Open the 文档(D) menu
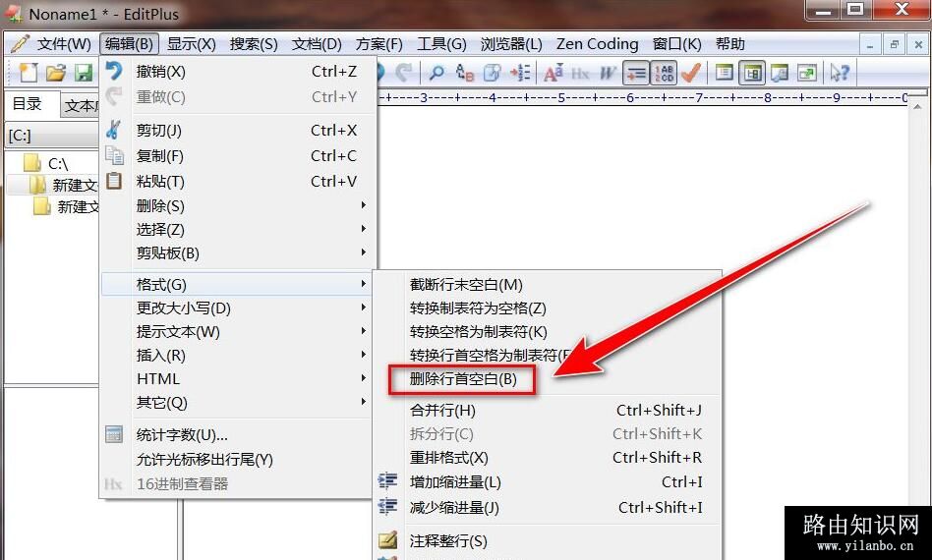Screen dimensions: 932x560 pyautogui.click(x=317, y=44)
